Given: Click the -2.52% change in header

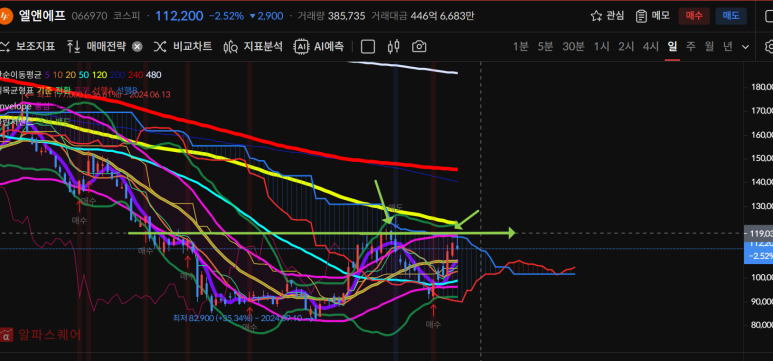Looking at the screenshot, I should point(226,16).
